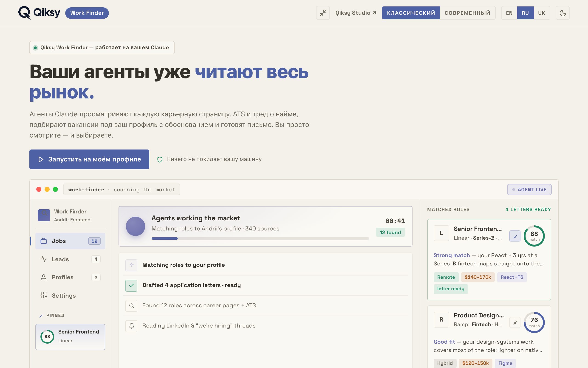Click the yellow window dot
The width and height of the screenshot is (588, 368).
pos(47,189)
